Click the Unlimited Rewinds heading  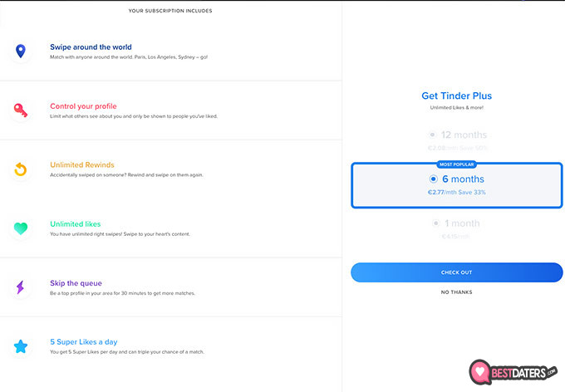[82, 165]
